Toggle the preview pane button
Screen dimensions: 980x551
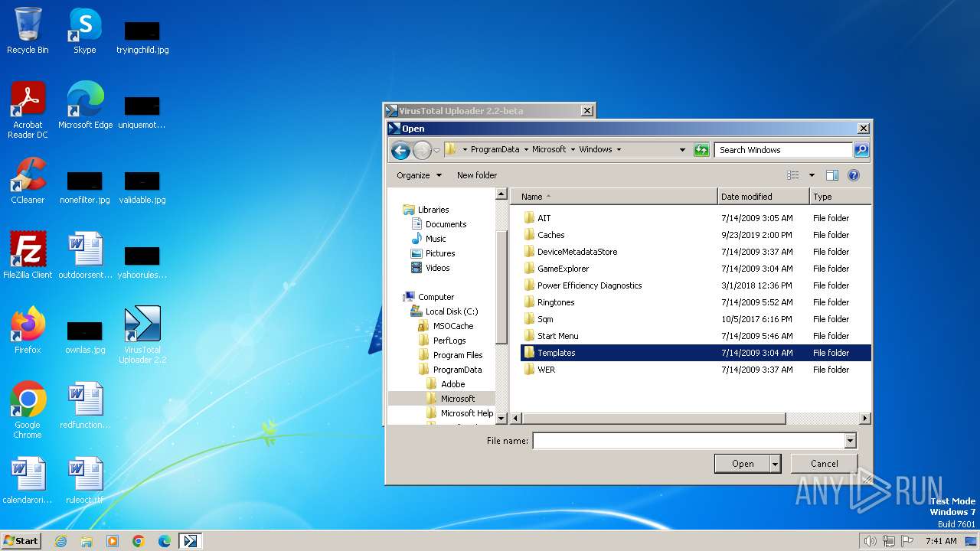tap(832, 175)
